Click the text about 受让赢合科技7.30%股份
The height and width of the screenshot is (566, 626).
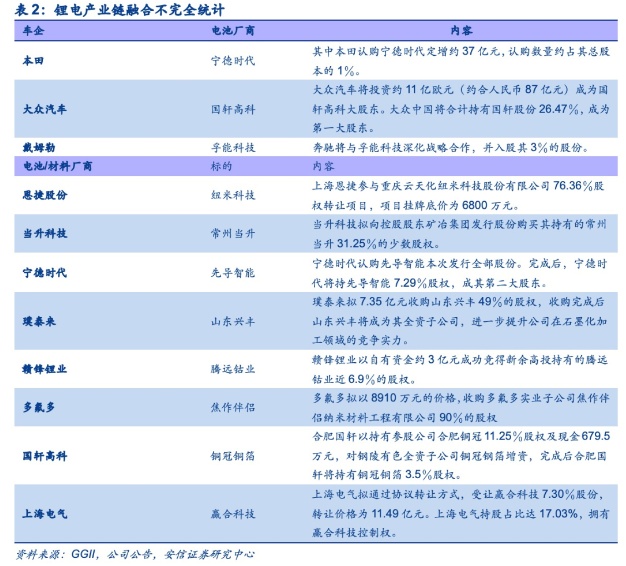(x=461, y=513)
